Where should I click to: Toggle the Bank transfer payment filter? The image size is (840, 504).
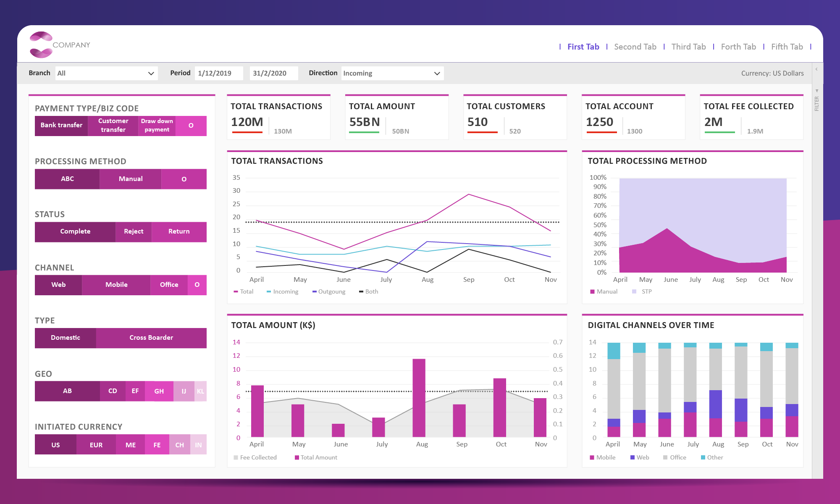(x=61, y=126)
